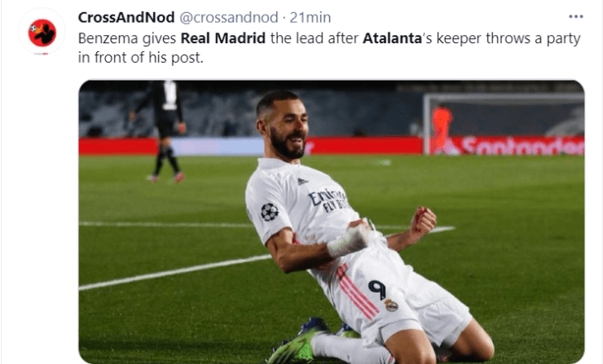Click the Champions League sleeve badge
The width and height of the screenshot is (603, 364).
pos(269,212)
